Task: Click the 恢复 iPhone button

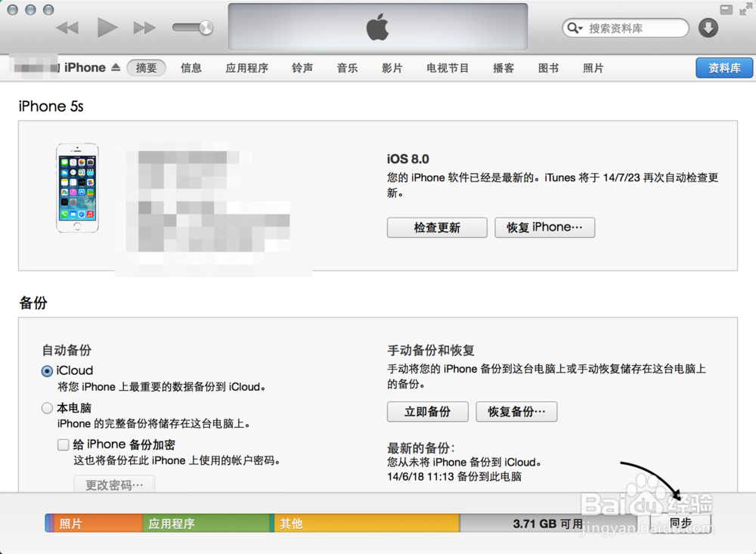Action: click(545, 227)
